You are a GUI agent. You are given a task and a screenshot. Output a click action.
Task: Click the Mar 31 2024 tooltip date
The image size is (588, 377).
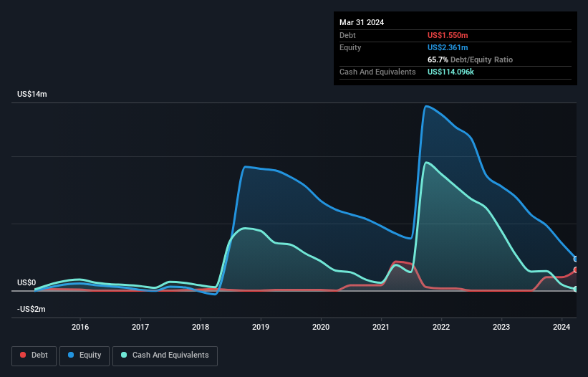click(x=362, y=22)
